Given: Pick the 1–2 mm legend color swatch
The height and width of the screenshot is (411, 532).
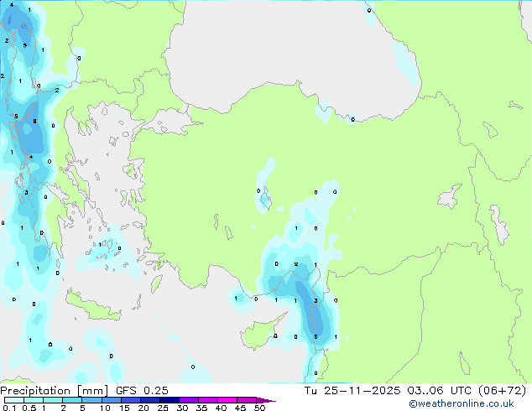Looking at the screenshot, I should 53,400.
